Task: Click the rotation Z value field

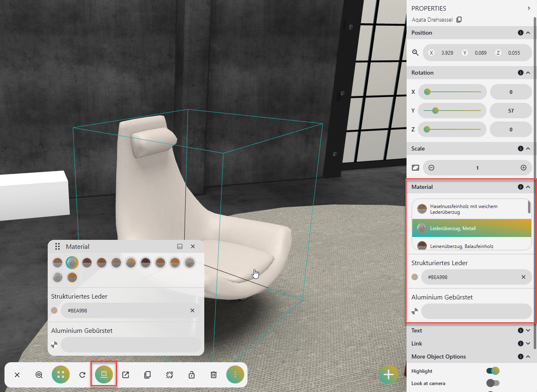Action: (x=511, y=129)
